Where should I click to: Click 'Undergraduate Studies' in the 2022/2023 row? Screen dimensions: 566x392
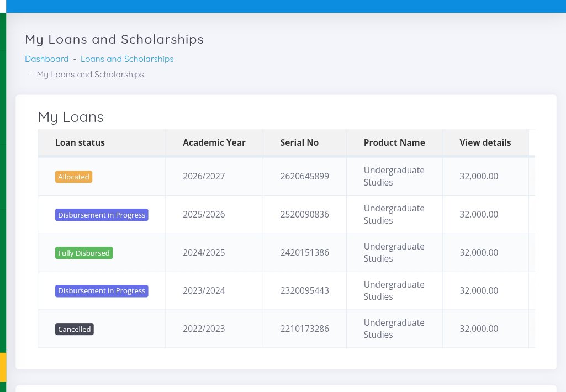coord(394,329)
